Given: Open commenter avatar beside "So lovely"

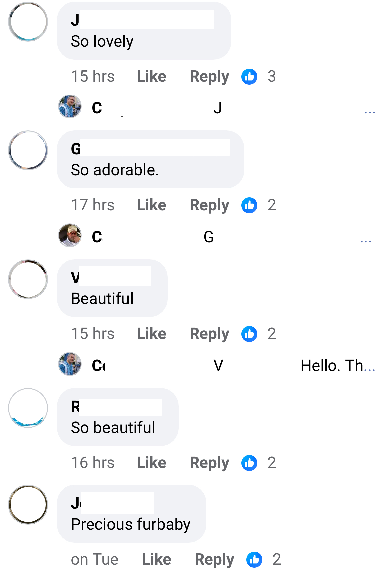Looking at the screenshot, I should click(x=28, y=22).
